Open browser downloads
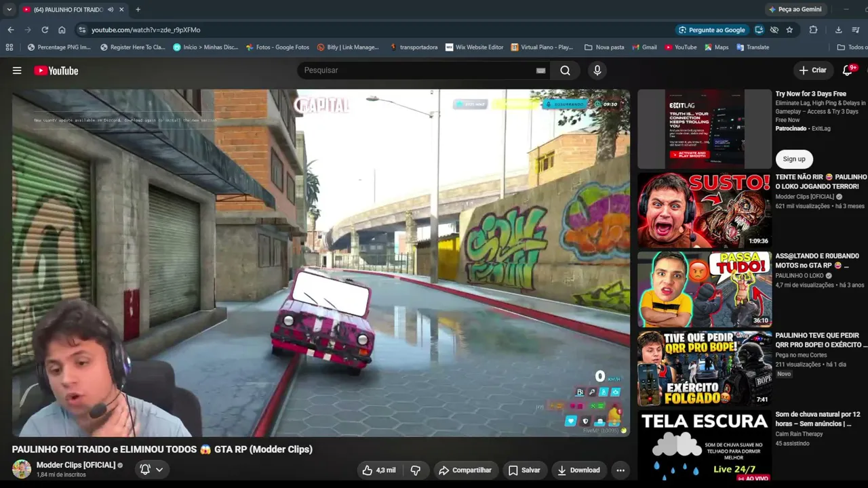Viewport: 868px width, 488px height. pyautogui.click(x=838, y=30)
